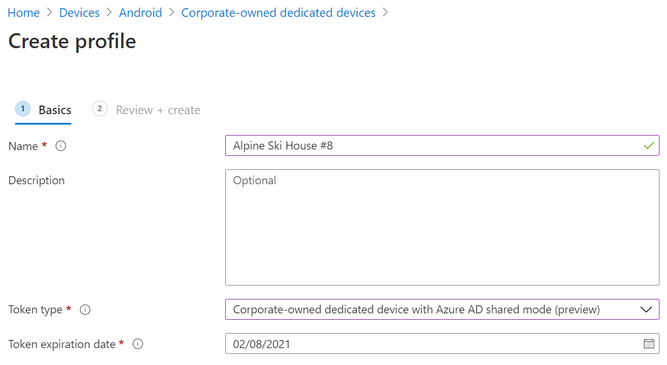This screenshot has height=365, width=667.
Task: Click the Description text area
Action: coord(442,228)
